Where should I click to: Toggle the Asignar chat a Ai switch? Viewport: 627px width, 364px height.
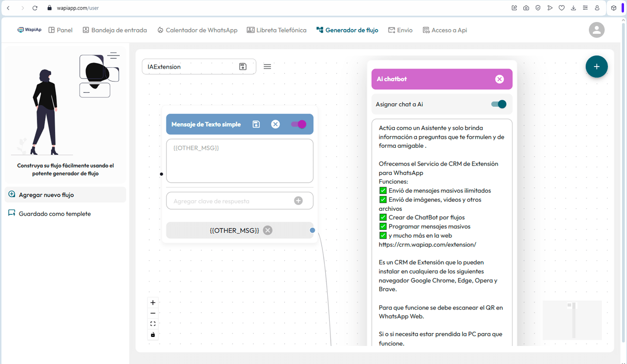click(498, 104)
